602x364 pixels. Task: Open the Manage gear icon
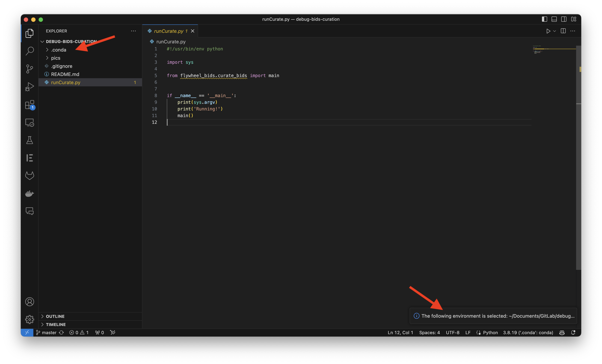(30, 319)
